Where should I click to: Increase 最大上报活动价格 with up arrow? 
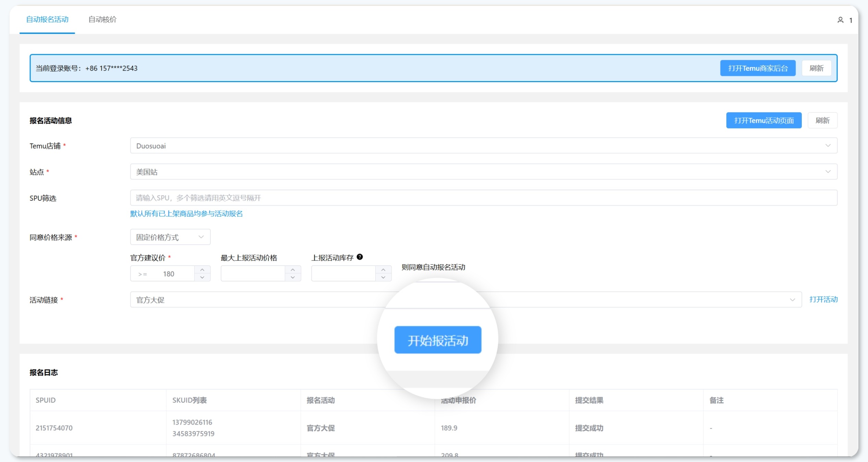click(293, 270)
